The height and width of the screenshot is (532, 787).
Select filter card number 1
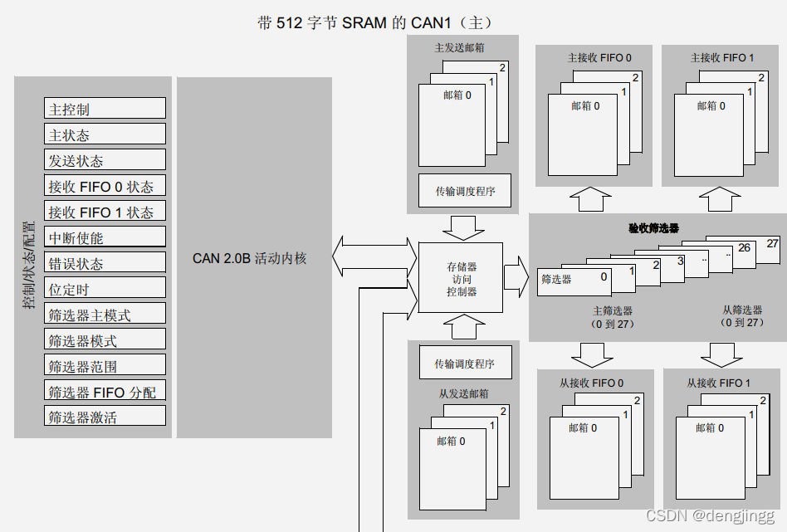tap(632, 271)
